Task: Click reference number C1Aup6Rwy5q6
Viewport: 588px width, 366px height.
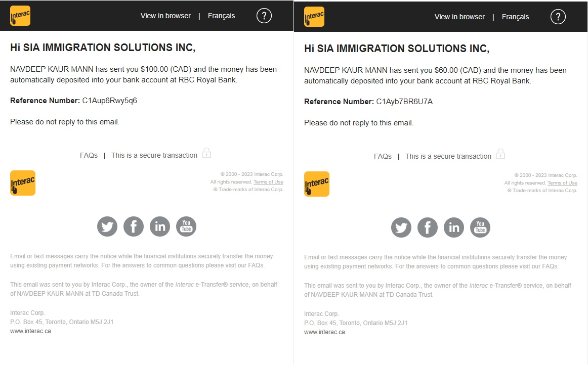Action: coord(109,101)
